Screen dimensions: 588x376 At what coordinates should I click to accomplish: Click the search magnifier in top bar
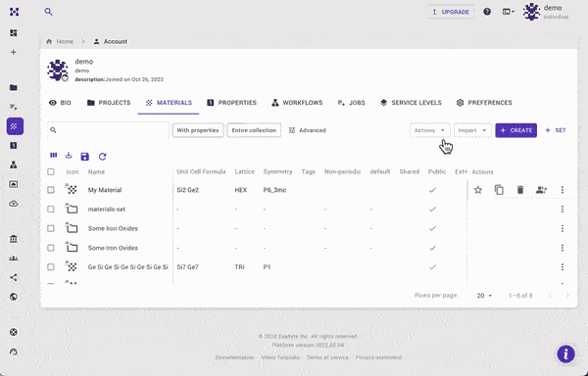point(48,12)
